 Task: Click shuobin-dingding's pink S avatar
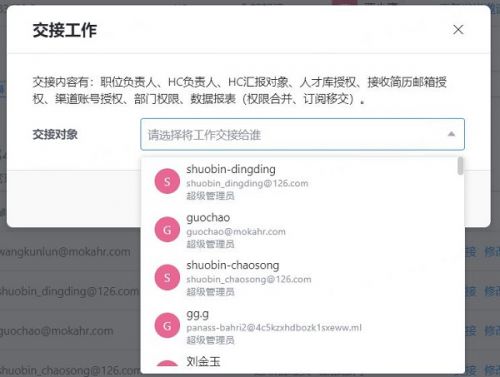coord(167,181)
